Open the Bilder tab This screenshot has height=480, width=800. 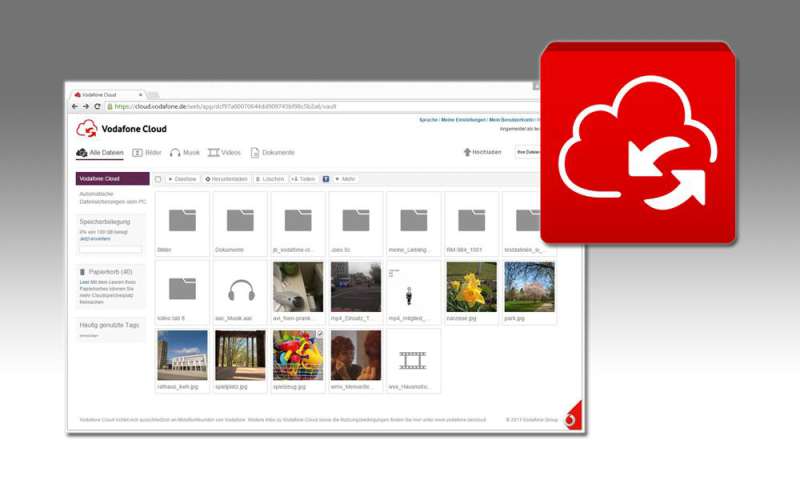coord(147,153)
